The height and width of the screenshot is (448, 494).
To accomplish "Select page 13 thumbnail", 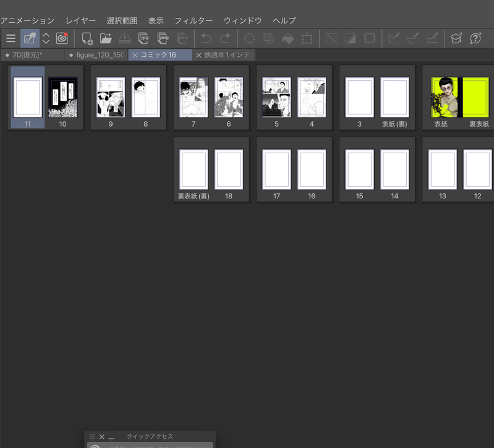I will pos(442,169).
